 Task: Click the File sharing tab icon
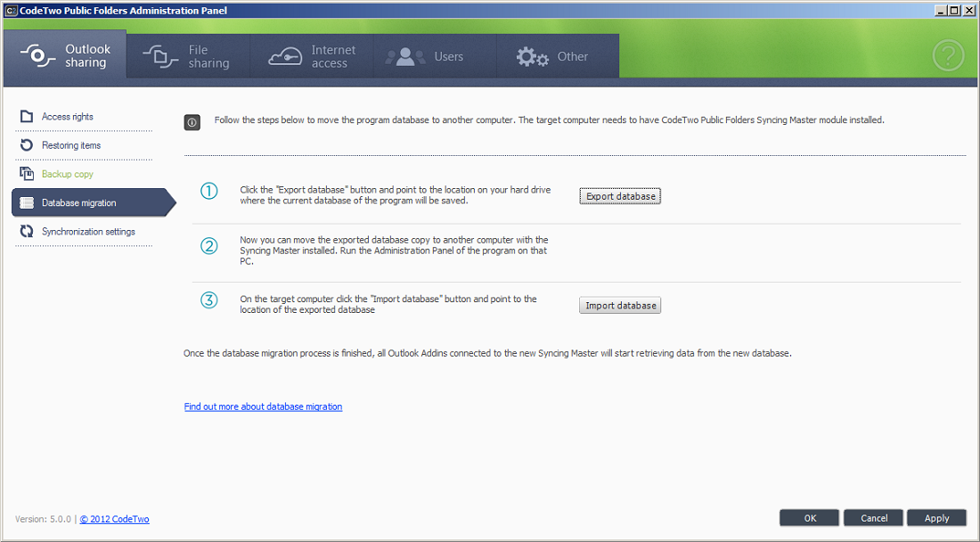coord(160,56)
